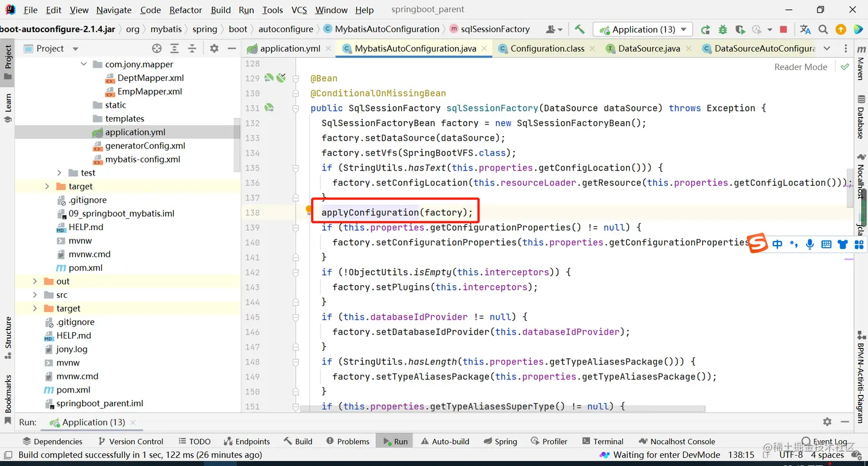
Task: Open the Nocalhost Console tool window
Action: point(676,441)
